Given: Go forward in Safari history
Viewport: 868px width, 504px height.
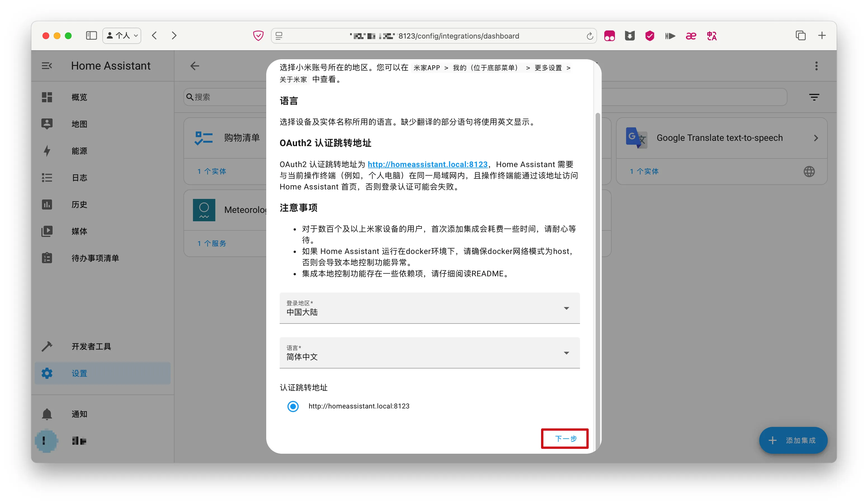Looking at the screenshot, I should 174,36.
